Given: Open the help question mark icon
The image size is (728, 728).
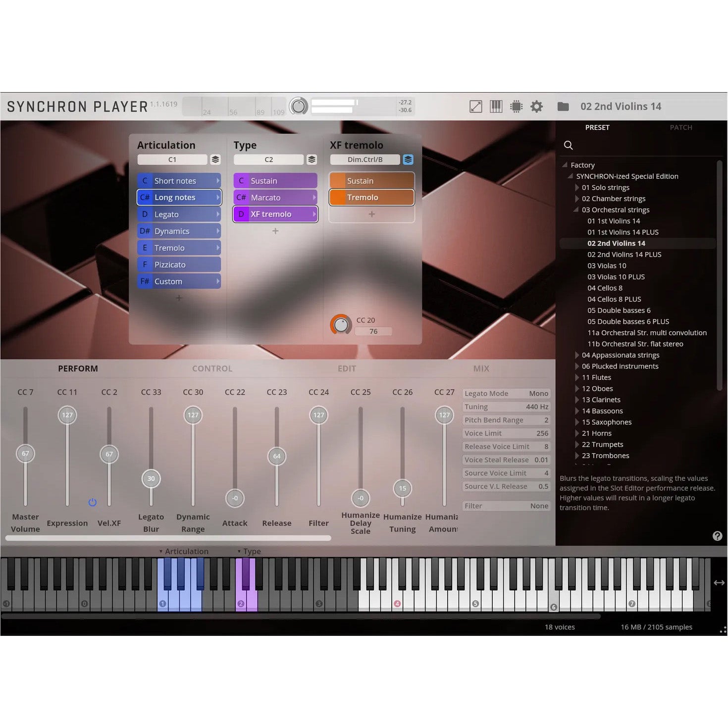Looking at the screenshot, I should [717, 536].
